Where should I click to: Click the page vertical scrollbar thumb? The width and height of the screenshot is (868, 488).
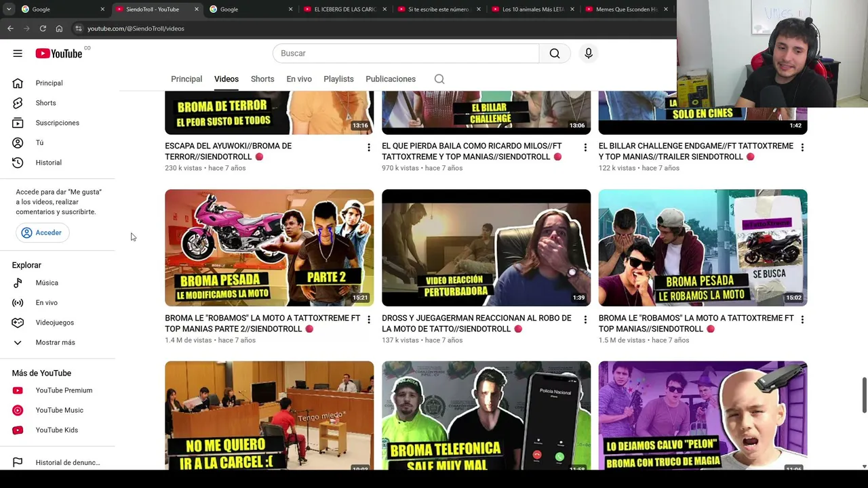[864, 394]
